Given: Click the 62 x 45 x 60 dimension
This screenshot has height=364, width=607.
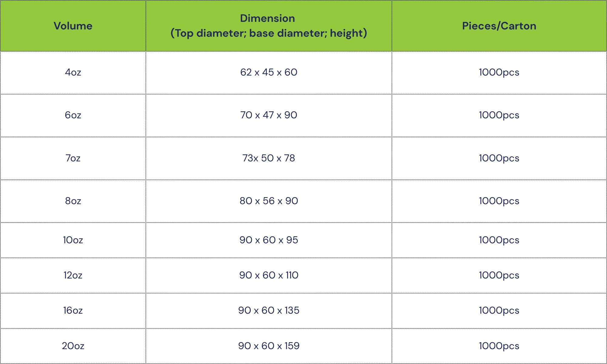Looking at the screenshot, I should 269,72.
